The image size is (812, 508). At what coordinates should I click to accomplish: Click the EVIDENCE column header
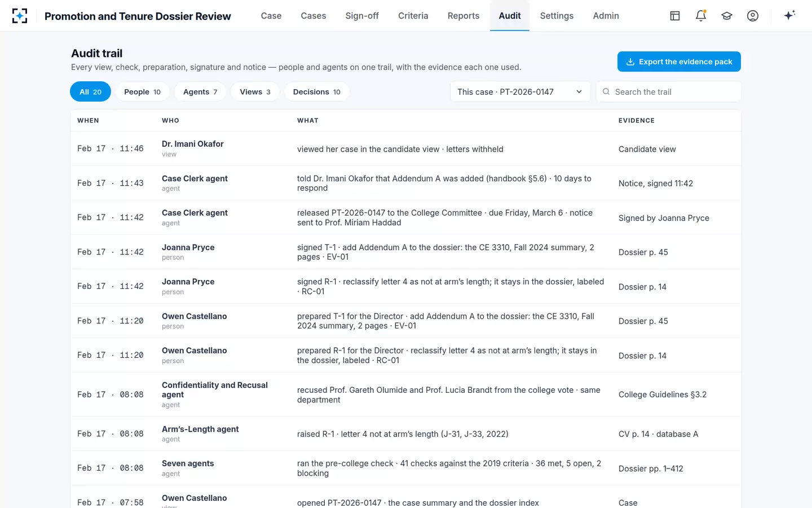tap(637, 120)
